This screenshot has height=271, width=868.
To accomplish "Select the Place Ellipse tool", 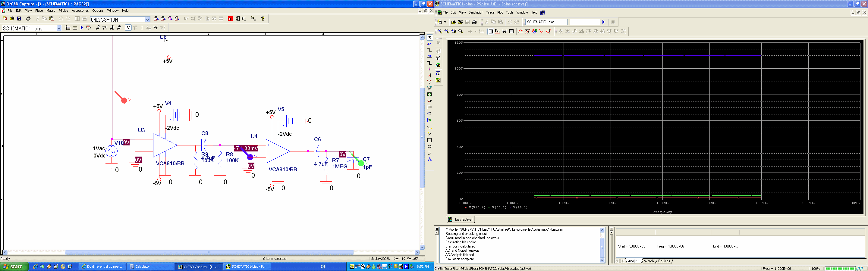I will tap(429, 146).
